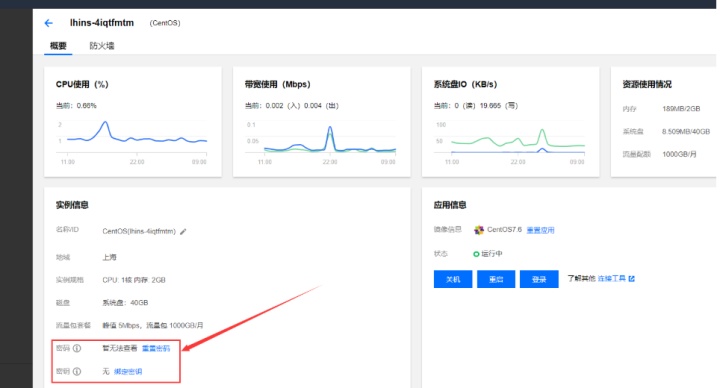Click the 了解其他 text before the link

pos(581,279)
